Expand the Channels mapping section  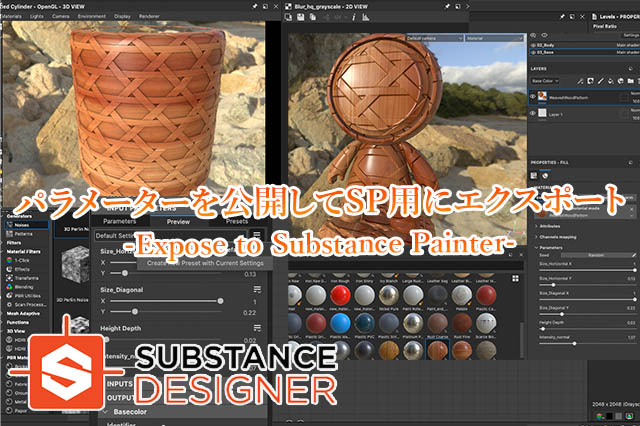tap(555, 237)
